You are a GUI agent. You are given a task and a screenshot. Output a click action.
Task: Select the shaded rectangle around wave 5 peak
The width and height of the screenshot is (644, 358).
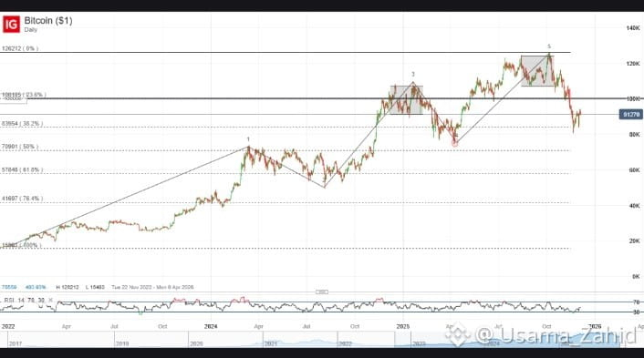(x=537, y=70)
